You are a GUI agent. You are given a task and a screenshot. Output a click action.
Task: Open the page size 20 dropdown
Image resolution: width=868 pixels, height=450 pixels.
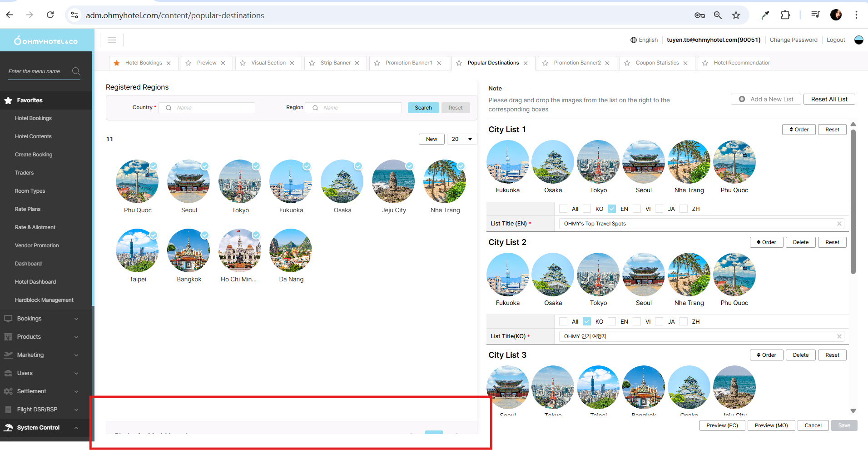[x=462, y=139]
